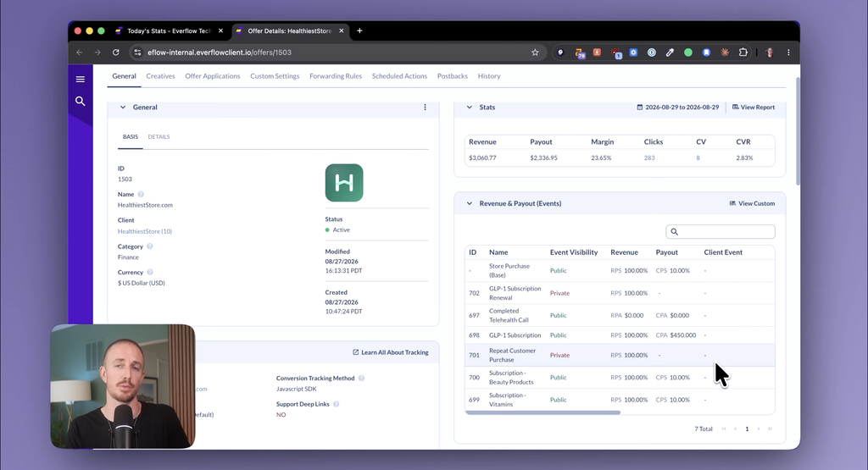This screenshot has width=868, height=470.
Task: Bookmark the page with the star icon
Action: click(535, 53)
